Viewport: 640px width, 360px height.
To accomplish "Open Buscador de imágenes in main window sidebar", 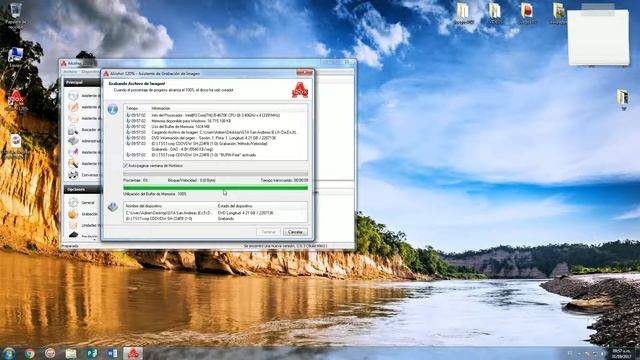I will click(84, 130).
